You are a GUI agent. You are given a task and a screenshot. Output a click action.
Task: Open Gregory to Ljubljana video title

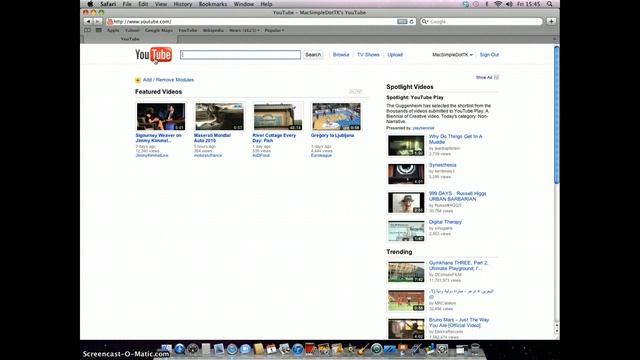[332, 136]
